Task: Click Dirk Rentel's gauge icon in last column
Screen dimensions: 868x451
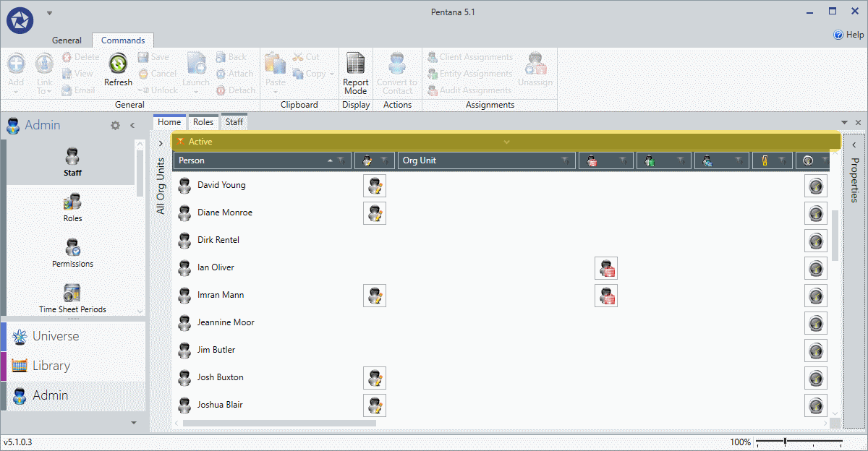Action: 816,241
